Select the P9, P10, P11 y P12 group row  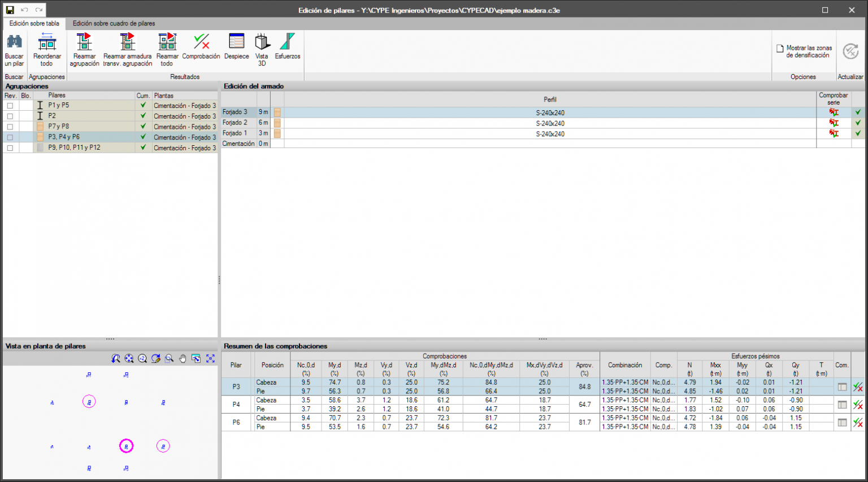[74, 147]
